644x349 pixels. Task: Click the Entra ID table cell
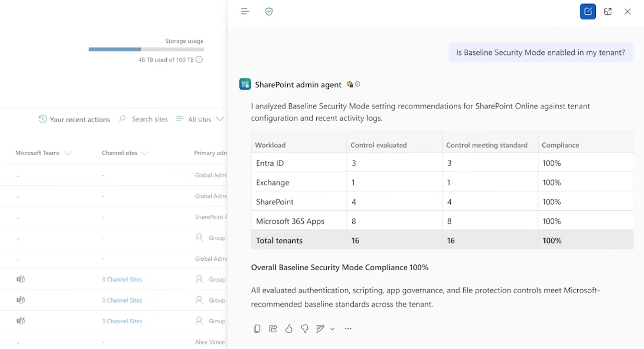pos(299,163)
